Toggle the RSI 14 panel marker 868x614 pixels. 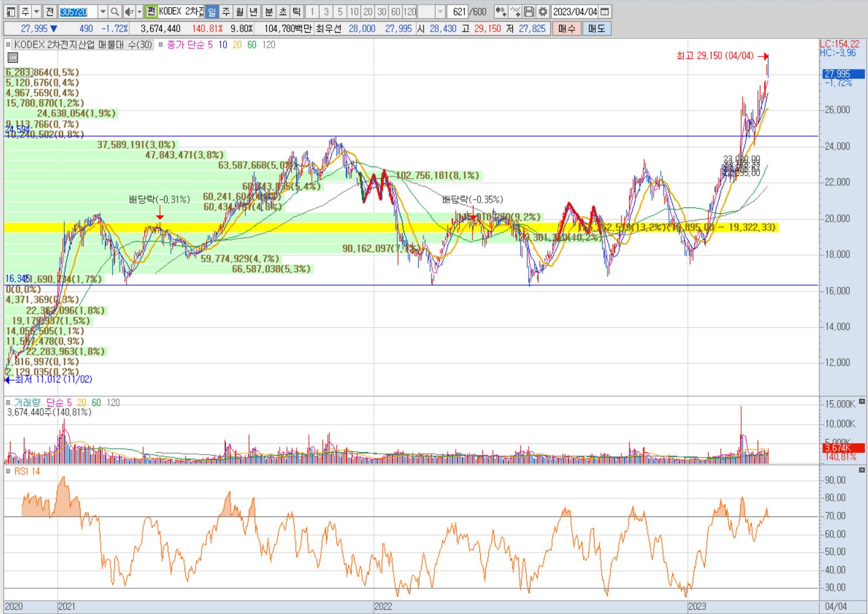click(8, 471)
